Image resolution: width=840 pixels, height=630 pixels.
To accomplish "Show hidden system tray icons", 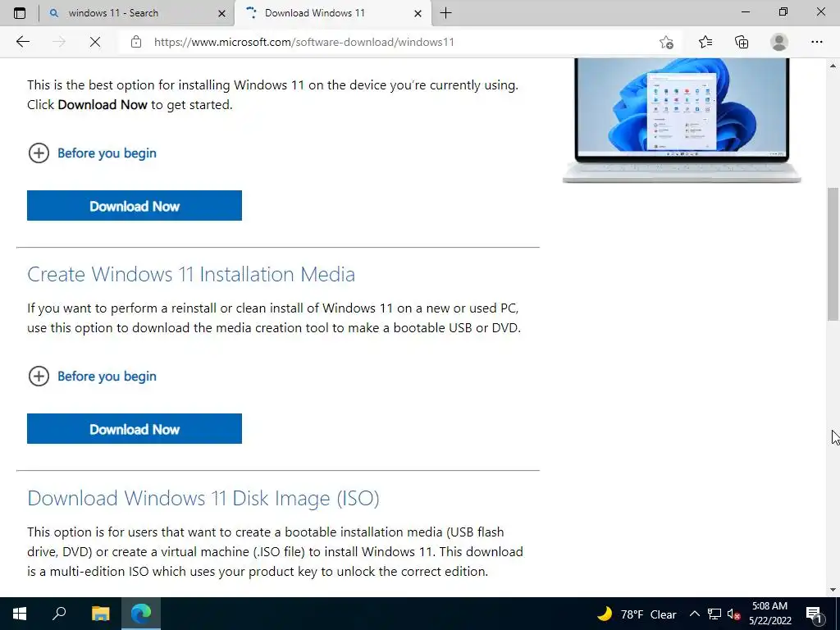I will (694, 614).
